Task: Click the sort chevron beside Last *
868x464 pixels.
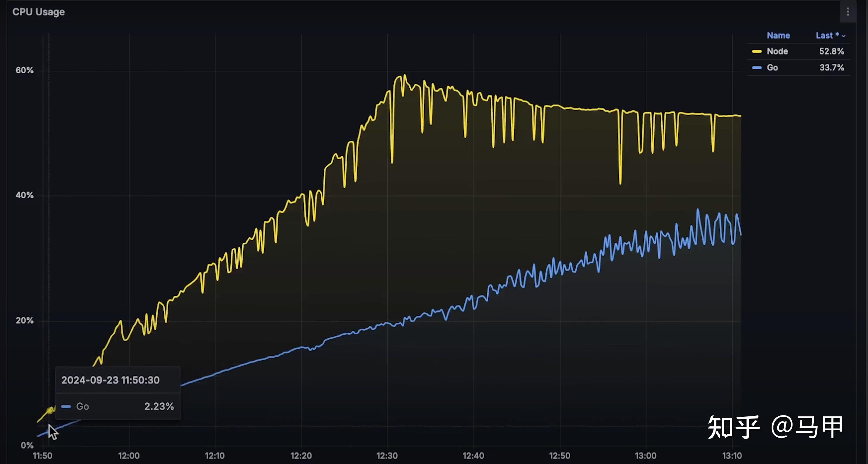Action: (843, 36)
